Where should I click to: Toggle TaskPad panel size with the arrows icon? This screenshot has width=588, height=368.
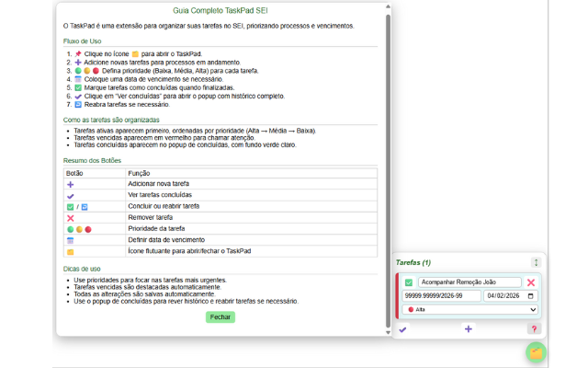(x=536, y=262)
